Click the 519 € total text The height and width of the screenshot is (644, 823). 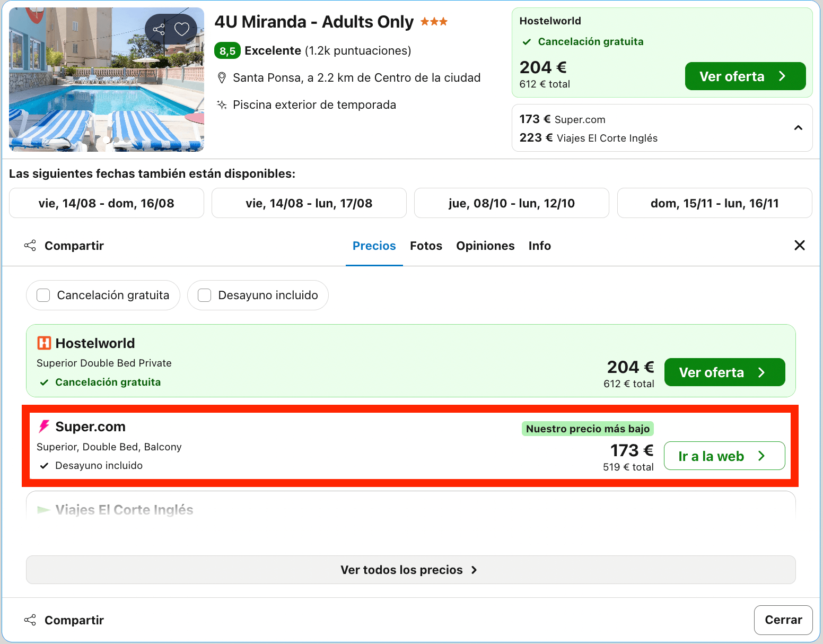tap(628, 467)
